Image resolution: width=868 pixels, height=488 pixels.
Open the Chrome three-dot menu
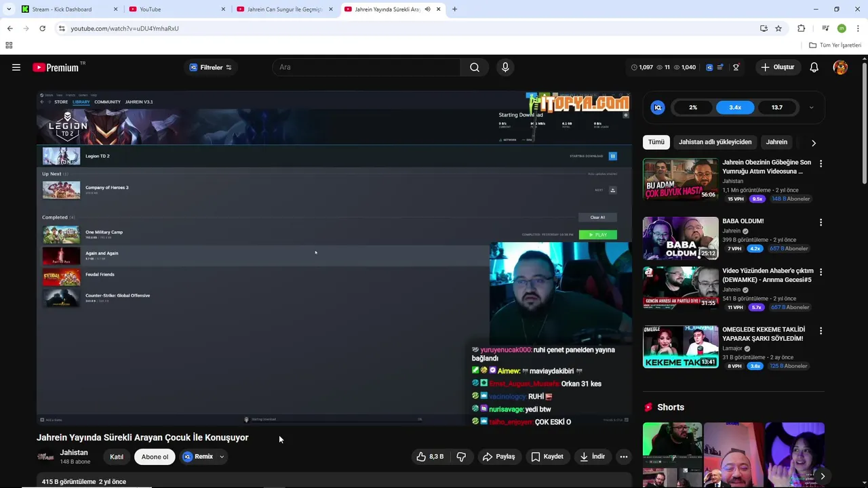[858, 28]
